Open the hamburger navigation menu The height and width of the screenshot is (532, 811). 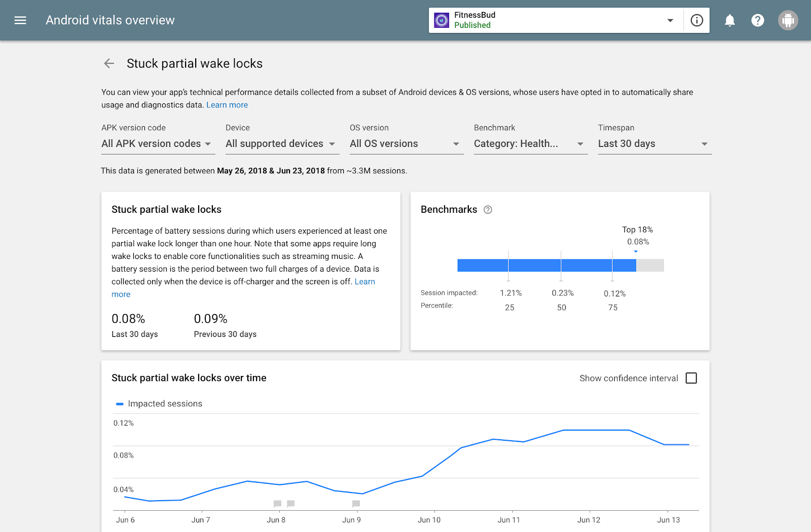point(20,20)
